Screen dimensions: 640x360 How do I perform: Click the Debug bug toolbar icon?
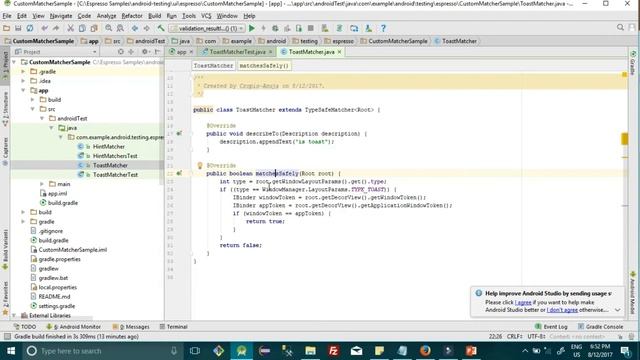point(275,28)
